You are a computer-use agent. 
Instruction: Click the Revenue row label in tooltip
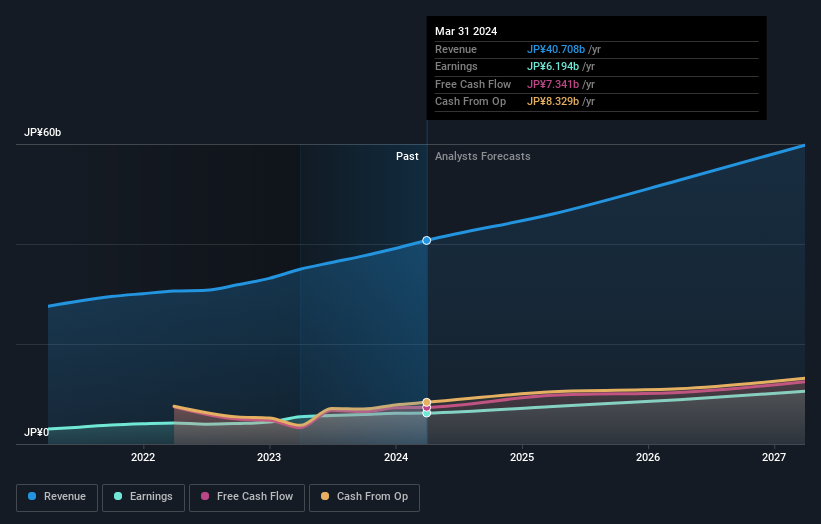[x=456, y=49]
